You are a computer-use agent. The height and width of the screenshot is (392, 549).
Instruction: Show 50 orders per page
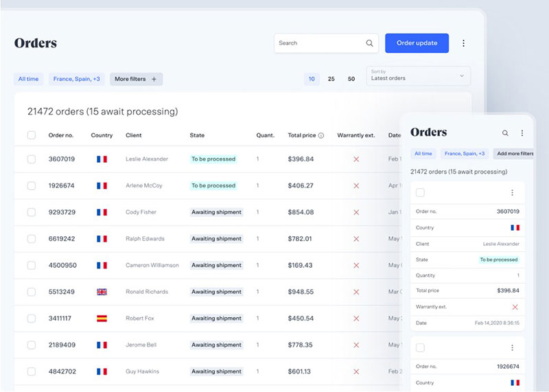pyautogui.click(x=351, y=79)
